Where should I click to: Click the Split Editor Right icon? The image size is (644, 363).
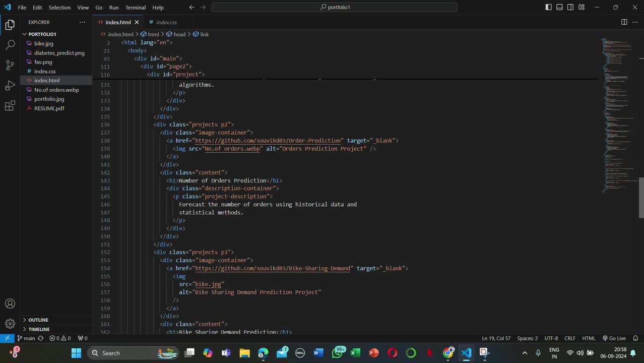[x=624, y=22]
